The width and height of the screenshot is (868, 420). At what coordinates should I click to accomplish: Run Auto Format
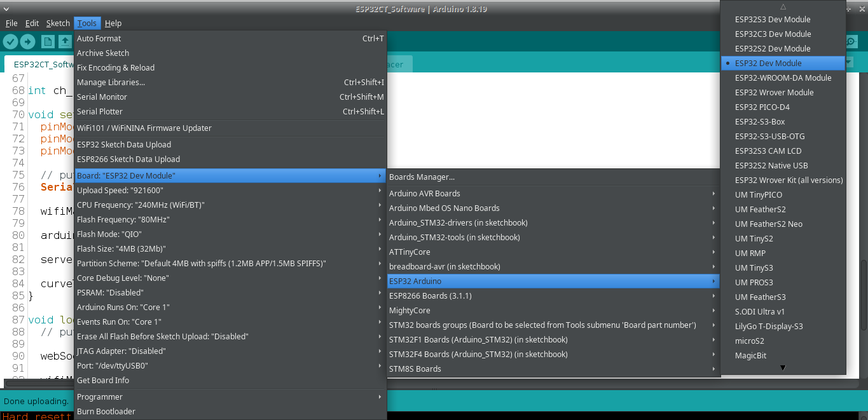coord(230,38)
